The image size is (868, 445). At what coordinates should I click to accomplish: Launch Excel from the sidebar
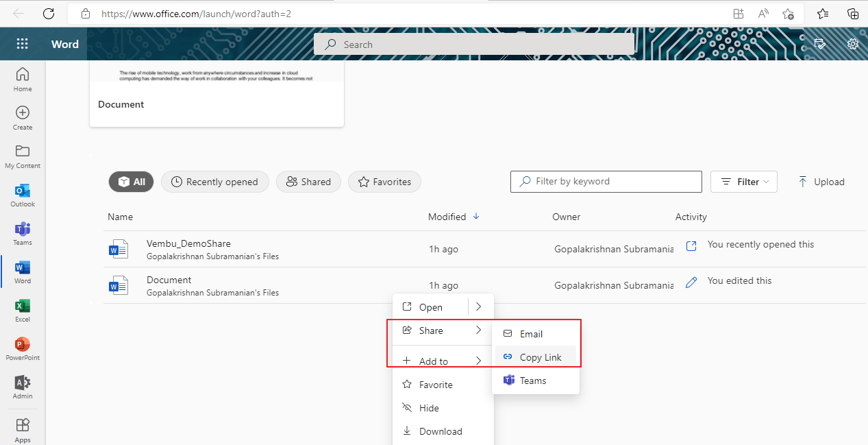(23, 310)
